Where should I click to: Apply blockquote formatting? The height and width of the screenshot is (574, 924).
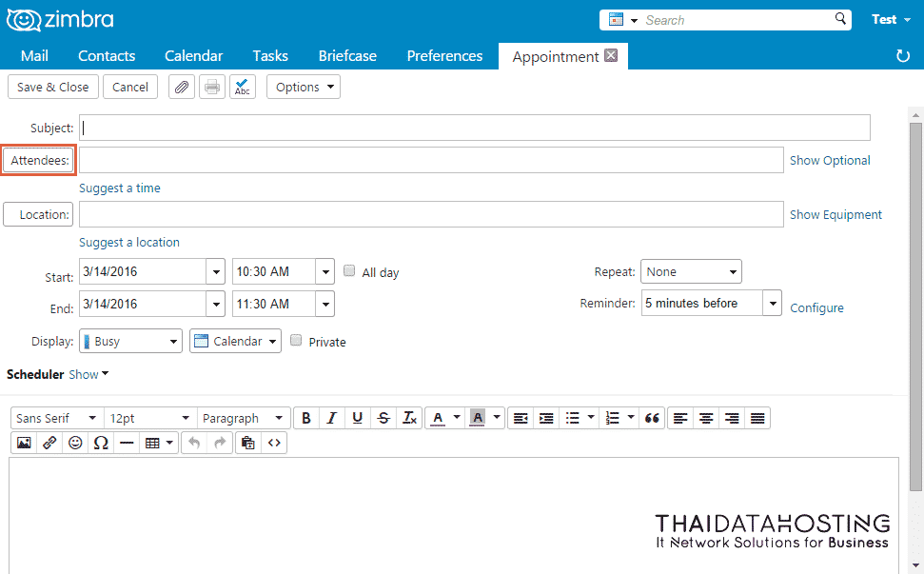[652, 418]
